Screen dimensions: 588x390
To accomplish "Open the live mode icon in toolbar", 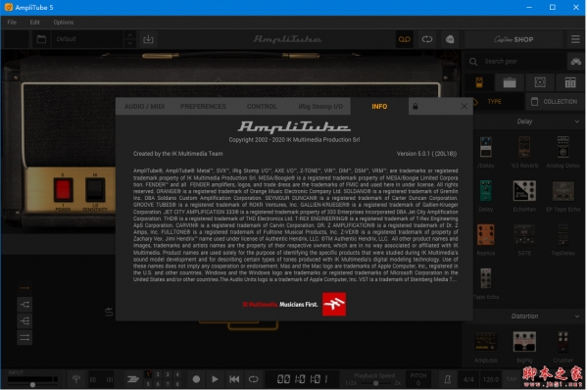I will coord(450,39).
